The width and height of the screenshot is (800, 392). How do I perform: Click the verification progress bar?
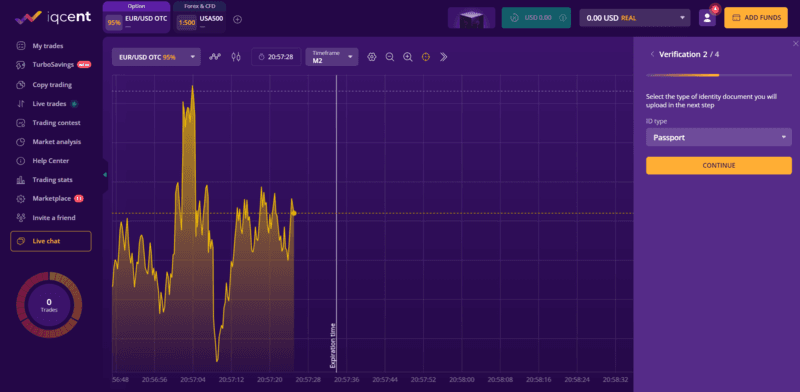pos(719,75)
